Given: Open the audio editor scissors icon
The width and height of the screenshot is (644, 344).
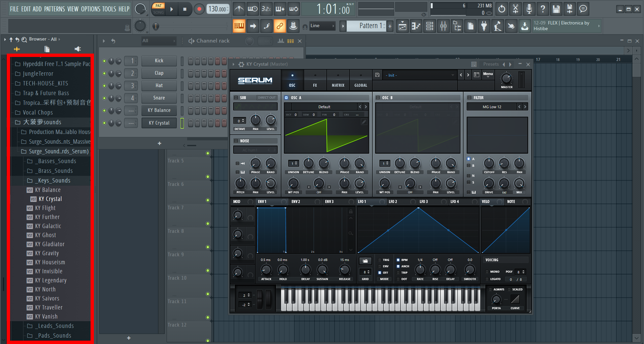Looking at the screenshot, I should pos(516,9).
